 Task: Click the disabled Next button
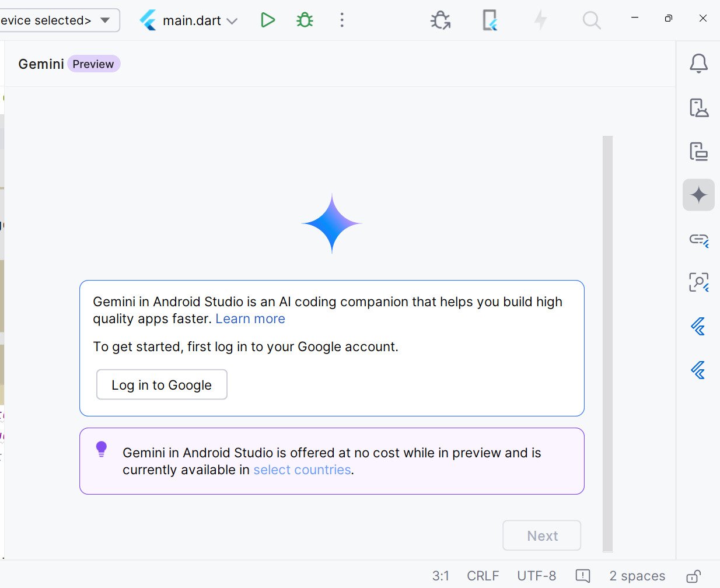point(542,535)
